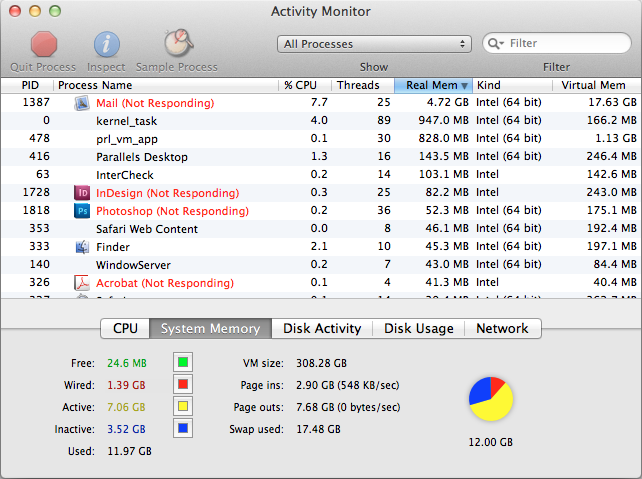Select the Finder process name
The image size is (642, 479).
(x=113, y=247)
